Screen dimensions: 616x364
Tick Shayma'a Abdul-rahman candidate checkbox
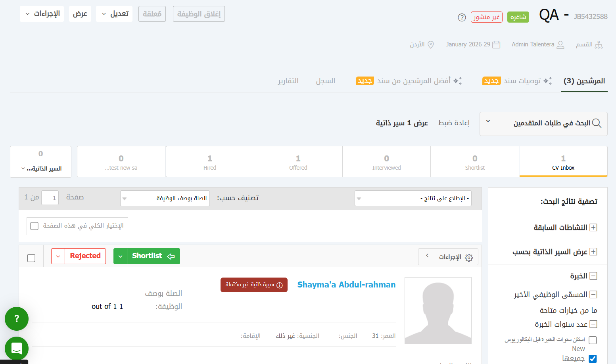[x=31, y=258]
